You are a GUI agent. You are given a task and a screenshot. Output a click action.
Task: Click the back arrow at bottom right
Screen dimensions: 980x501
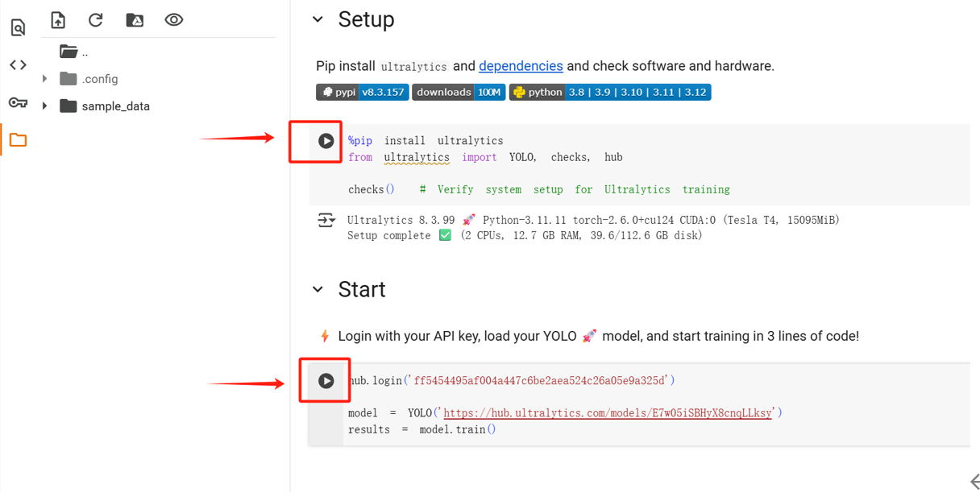coord(974,482)
